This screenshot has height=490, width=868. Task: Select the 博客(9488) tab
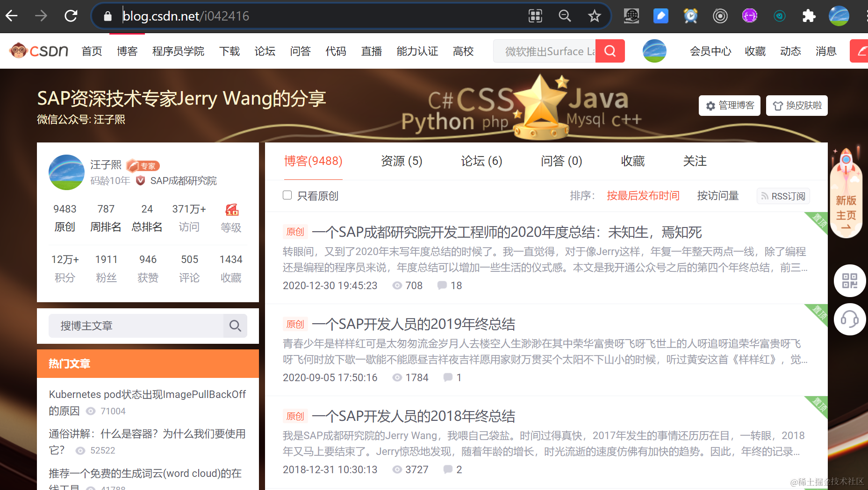coord(313,161)
